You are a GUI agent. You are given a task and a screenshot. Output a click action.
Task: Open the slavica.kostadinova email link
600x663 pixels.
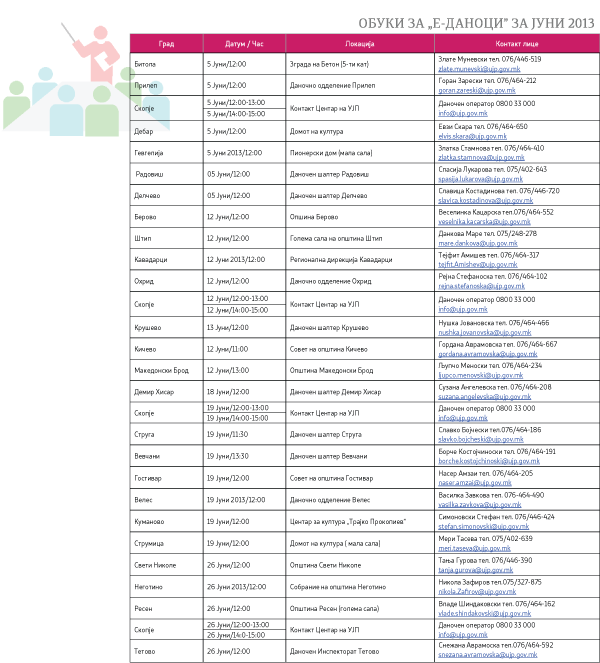point(485,200)
